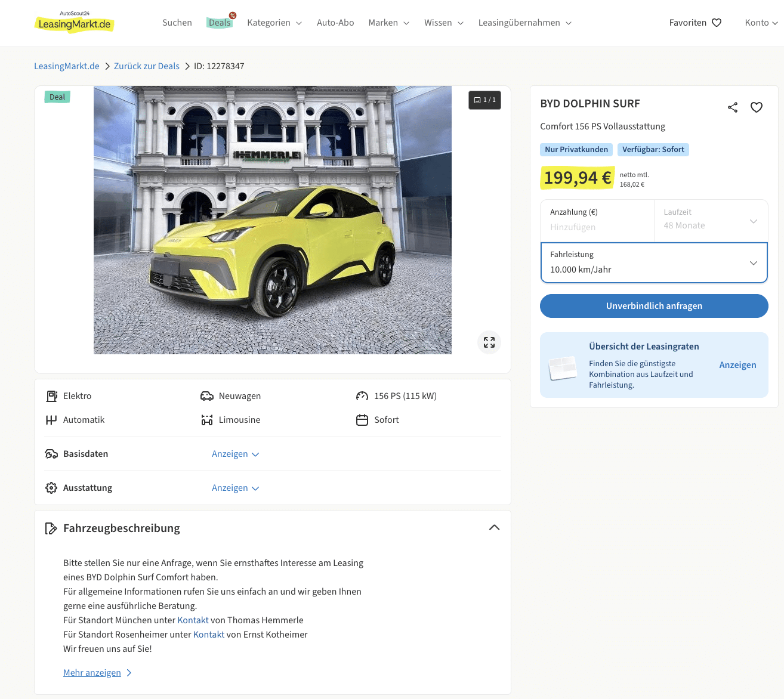Expand the Kategorien dropdown menu
The image size is (784, 699).
274,23
